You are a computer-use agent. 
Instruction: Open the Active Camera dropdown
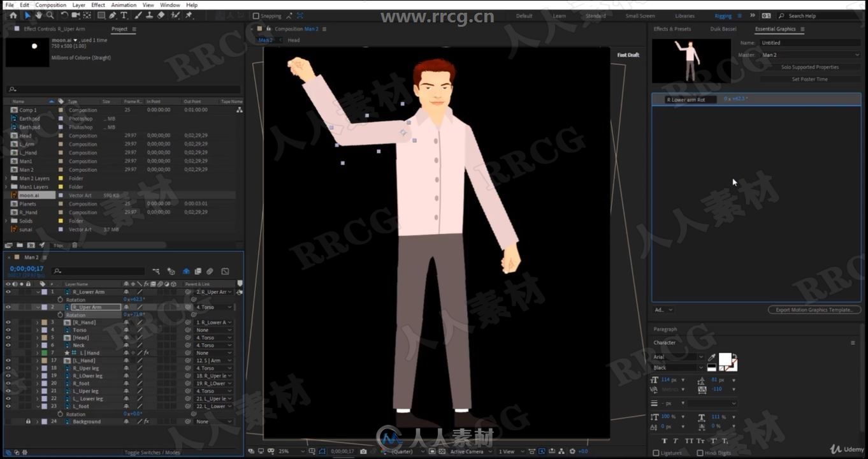470,451
